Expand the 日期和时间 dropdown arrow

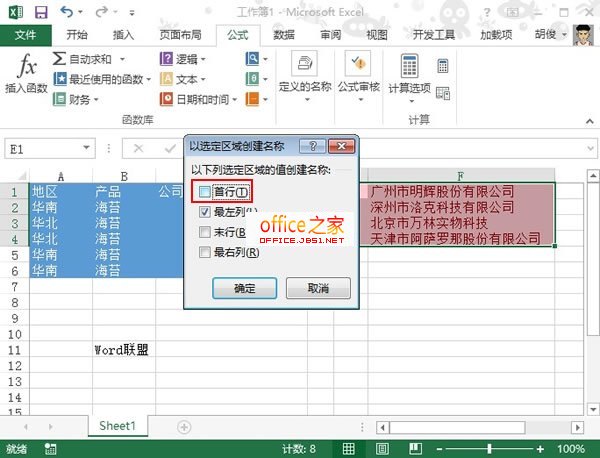(235, 100)
